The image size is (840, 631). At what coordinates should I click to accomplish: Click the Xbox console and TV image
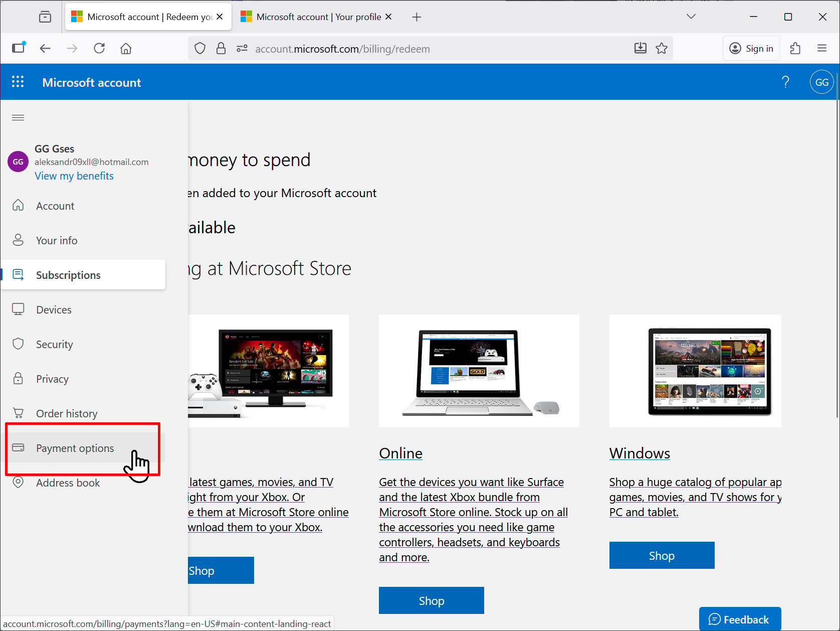pyautogui.click(x=269, y=371)
